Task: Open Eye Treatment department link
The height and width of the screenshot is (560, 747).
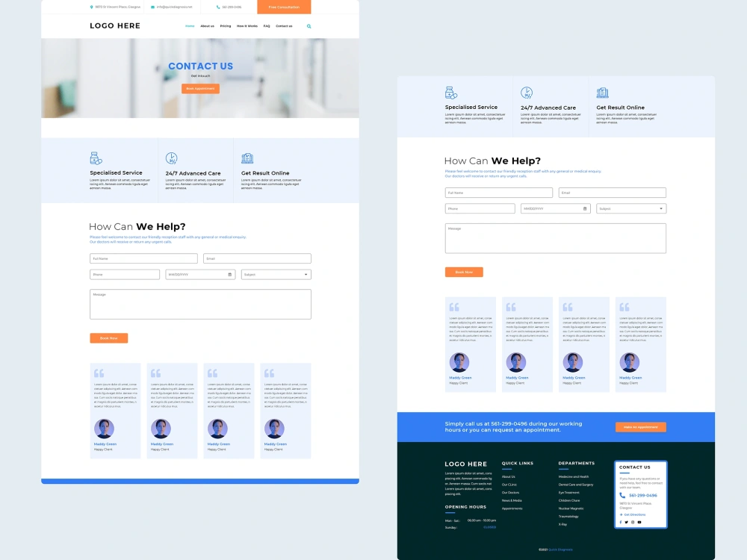Action: click(x=568, y=493)
